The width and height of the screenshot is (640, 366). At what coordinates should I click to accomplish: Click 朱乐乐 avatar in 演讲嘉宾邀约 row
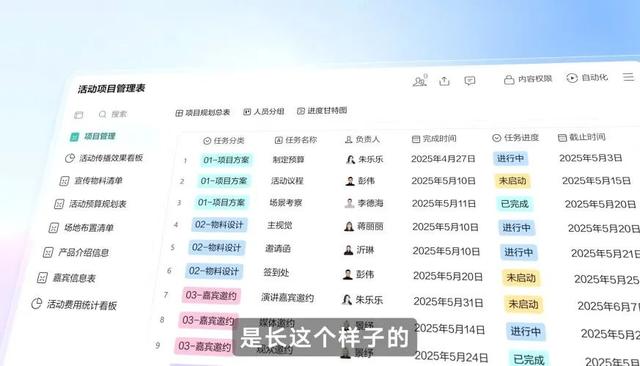pos(347,300)
